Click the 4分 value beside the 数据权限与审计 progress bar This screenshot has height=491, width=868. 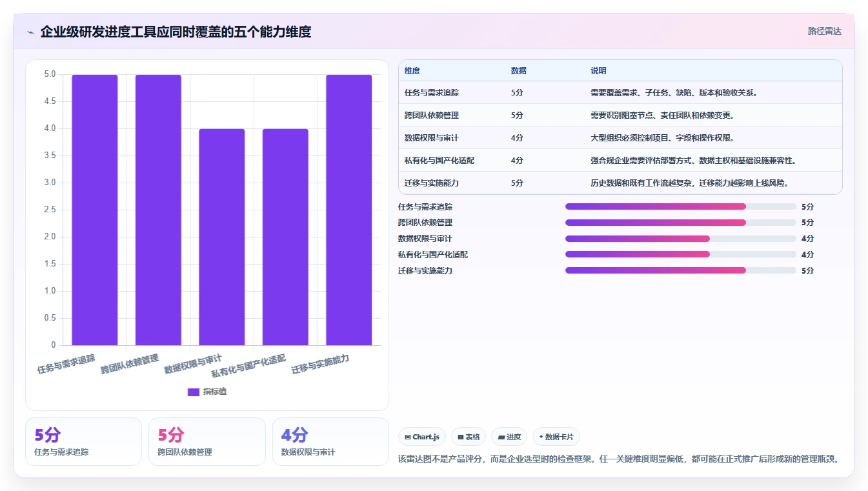pos(807,239)
